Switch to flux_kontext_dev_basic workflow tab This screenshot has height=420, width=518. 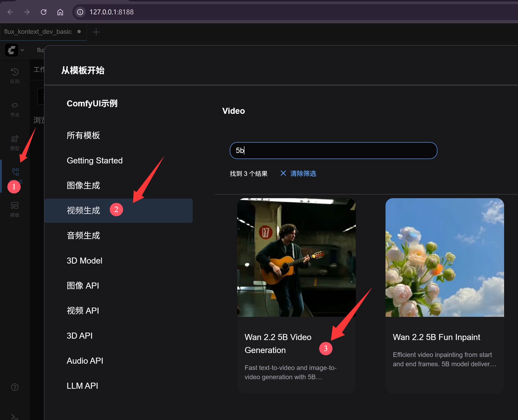click(x=38, y=32)
